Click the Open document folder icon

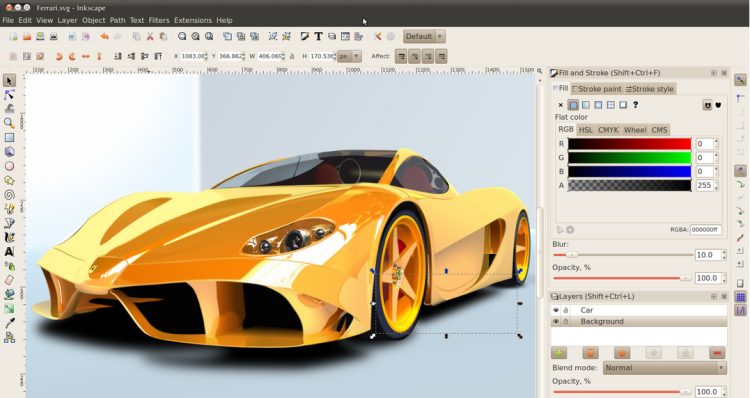click(27, 36)
